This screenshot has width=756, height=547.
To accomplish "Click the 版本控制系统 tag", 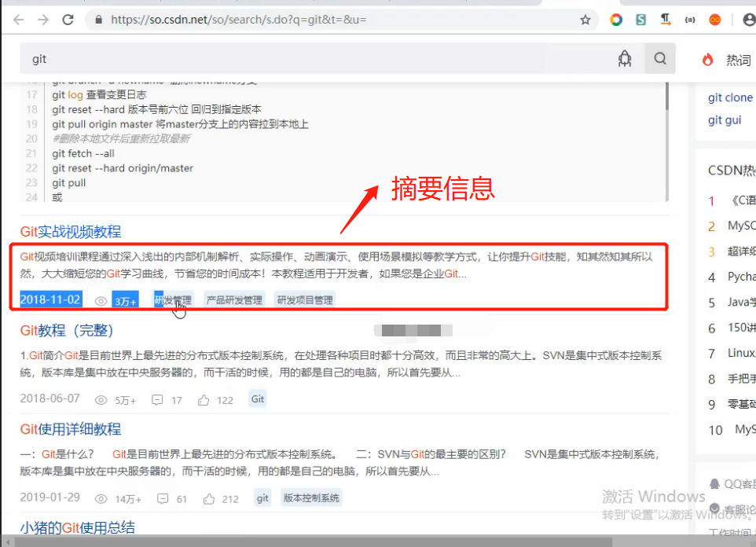I will point(311,498).
